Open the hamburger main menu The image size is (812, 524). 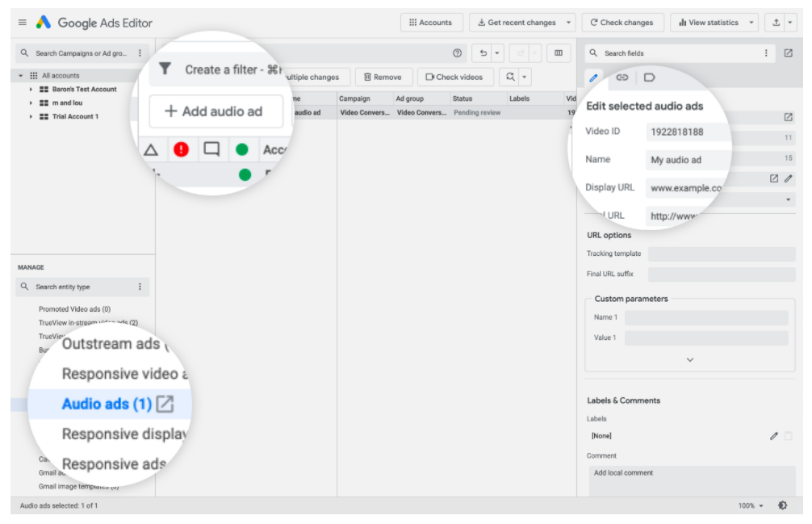23,23
